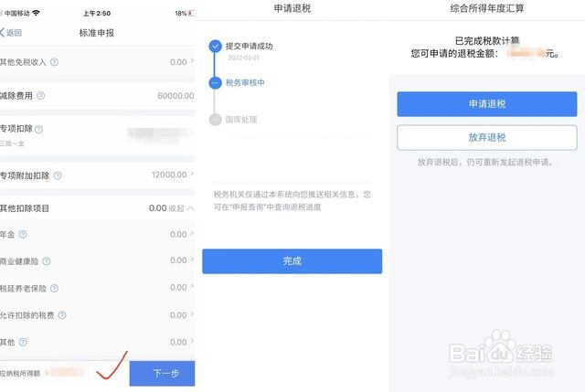
Task: Tap the help icon beside 减除费用
Action: [x=40, y=96]
